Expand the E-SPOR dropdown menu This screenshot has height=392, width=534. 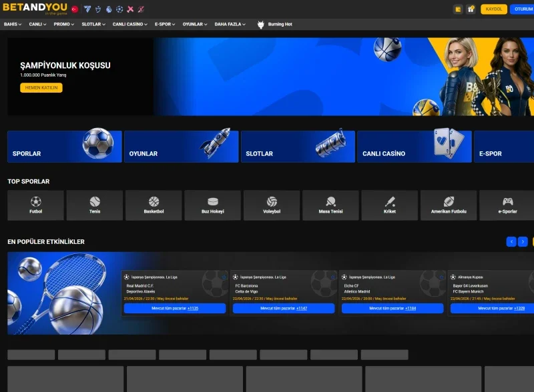(x=165, y=24)
